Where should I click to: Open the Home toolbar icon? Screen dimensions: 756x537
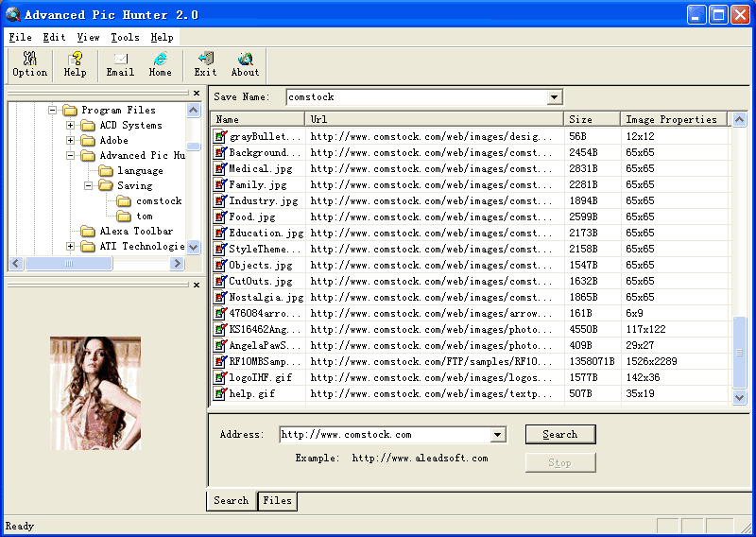point(161,64)
